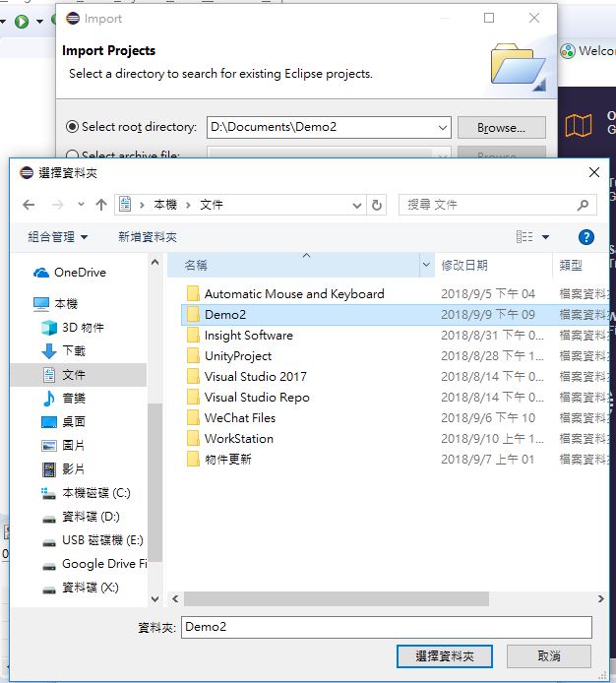
Task: Go up one folder level
Action: [101, 205]
